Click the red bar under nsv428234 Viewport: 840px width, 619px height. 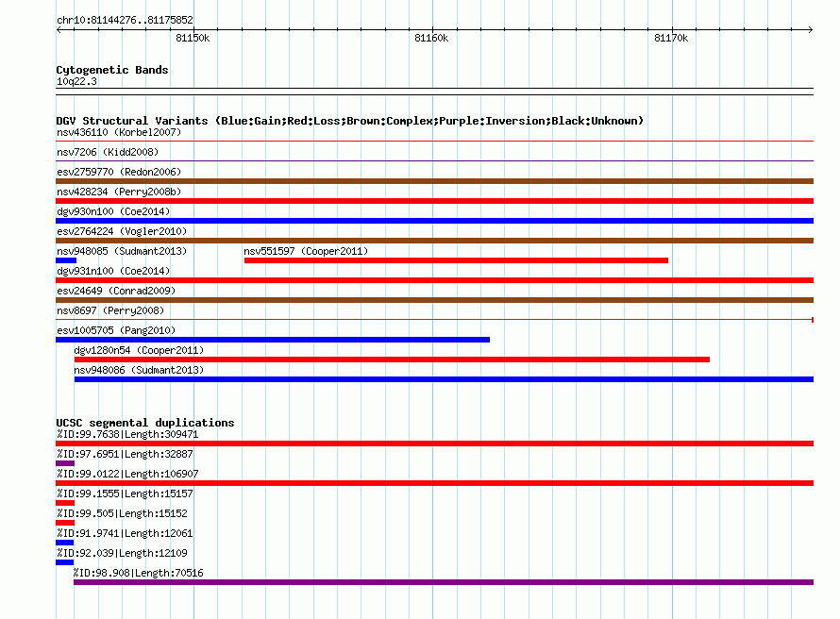434,201
